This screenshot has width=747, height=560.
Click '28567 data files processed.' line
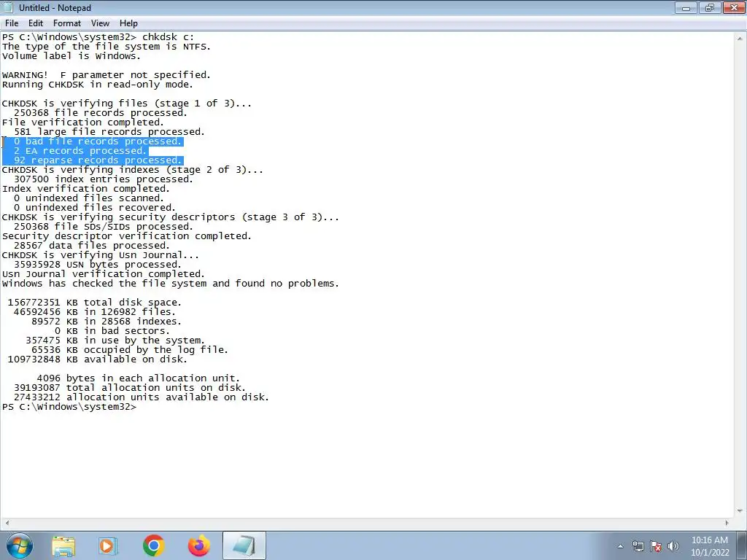[x=92, y=246]
